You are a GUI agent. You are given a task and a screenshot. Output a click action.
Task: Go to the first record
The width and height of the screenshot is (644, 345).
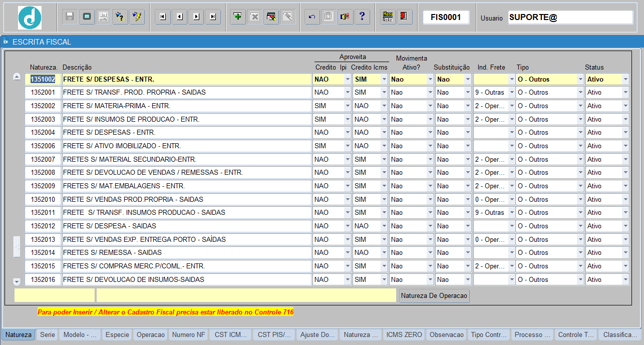click(162, 17)
